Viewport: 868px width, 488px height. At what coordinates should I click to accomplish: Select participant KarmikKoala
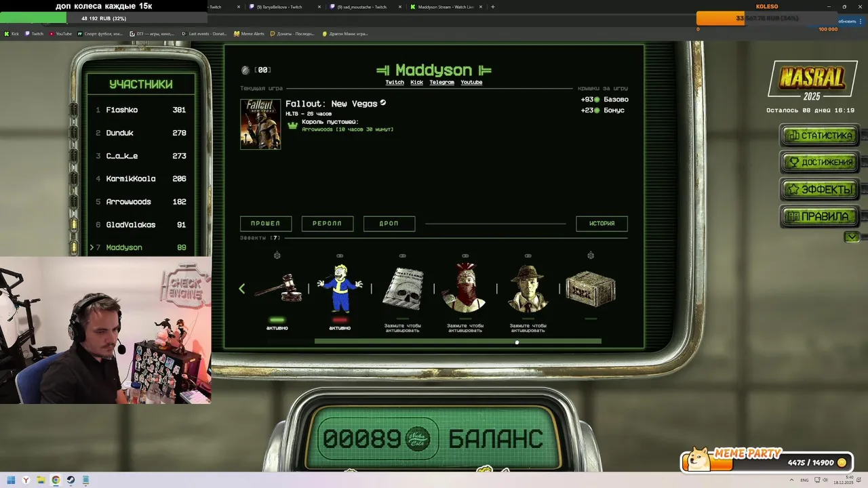pos(141,179)
